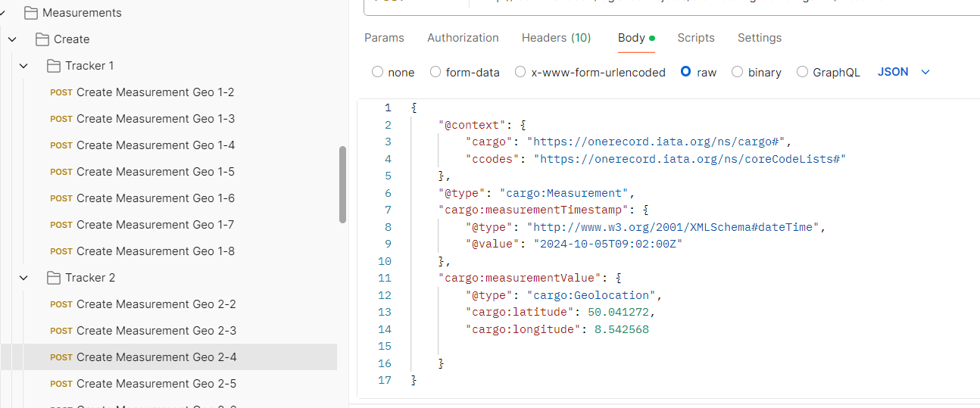Click the "@context" key on line 2
Screen dimensions: 980x408
point(472,125)
